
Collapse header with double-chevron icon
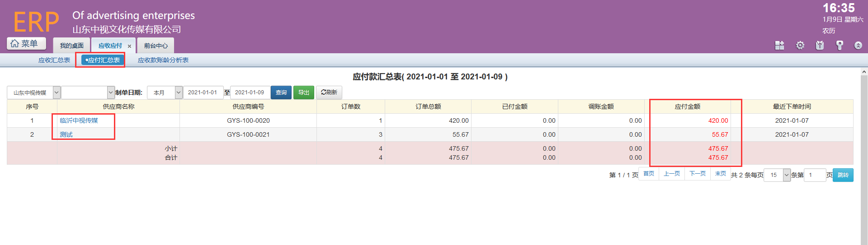(x=858, y=45)
